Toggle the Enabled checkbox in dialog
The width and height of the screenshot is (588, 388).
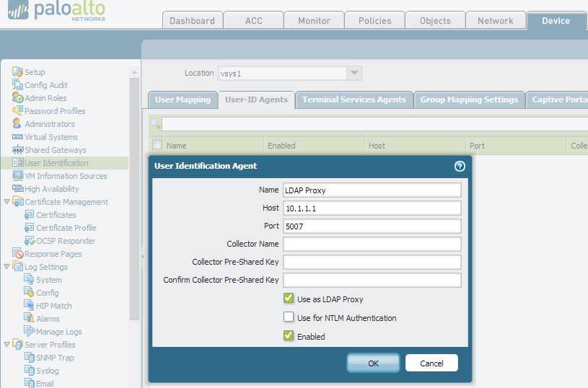tap(289, 335)
